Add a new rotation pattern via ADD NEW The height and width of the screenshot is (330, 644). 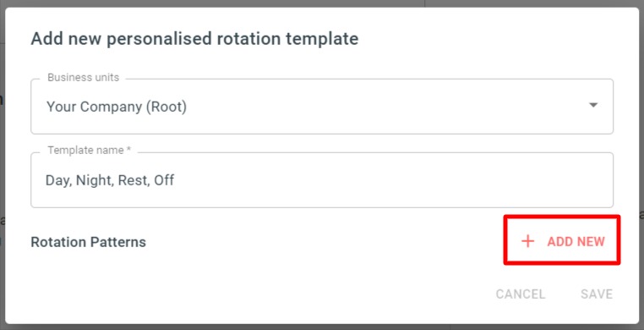tap(562, 242)
